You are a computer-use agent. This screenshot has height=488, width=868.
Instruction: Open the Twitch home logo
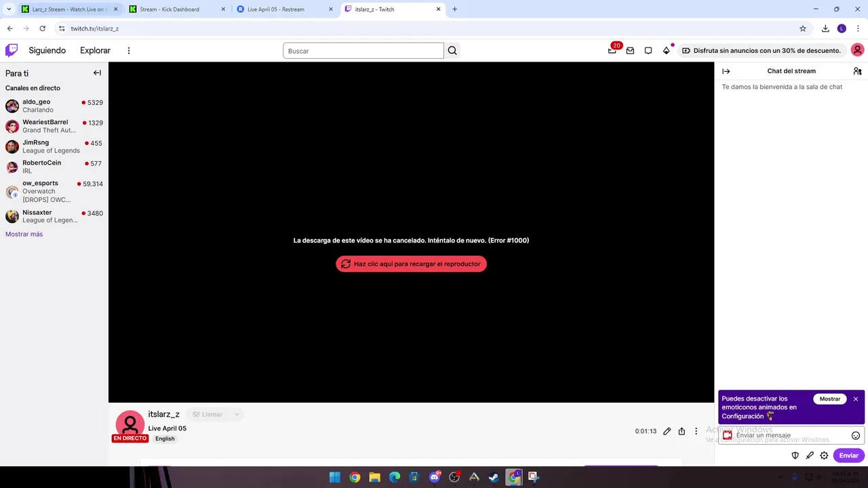(12, 50)
